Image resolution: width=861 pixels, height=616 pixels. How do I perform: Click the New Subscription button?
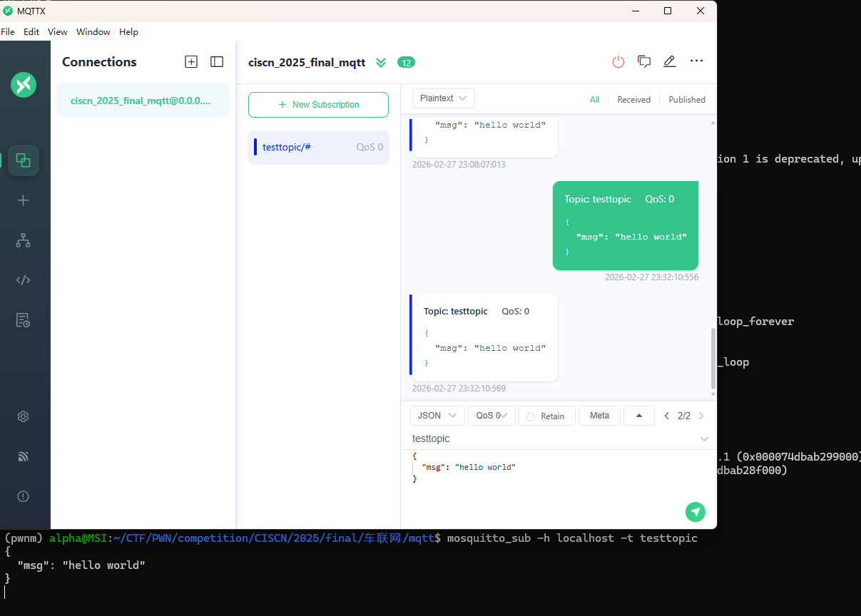click(x=318, y=105)
